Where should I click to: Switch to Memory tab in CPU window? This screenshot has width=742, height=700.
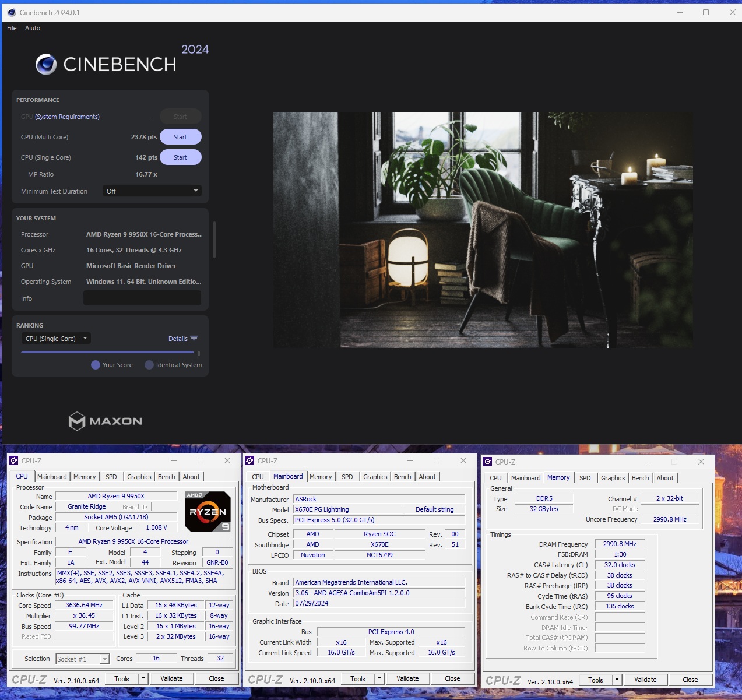(x=85, y=477)
